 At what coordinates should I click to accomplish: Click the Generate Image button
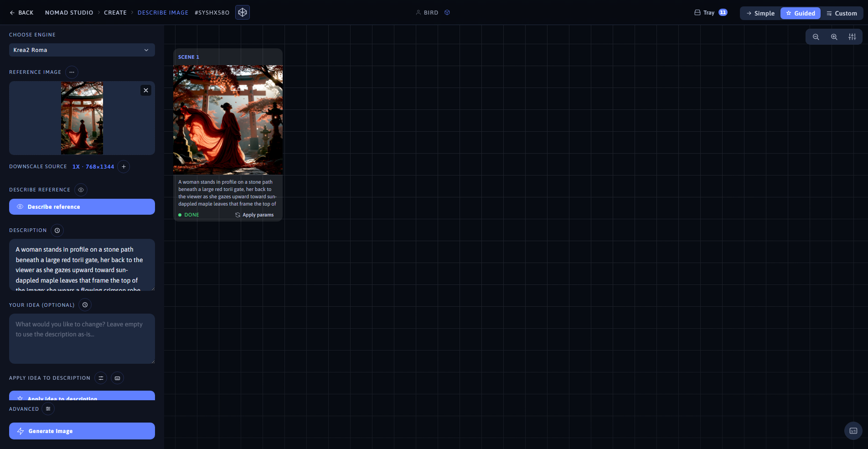(82, 431)
